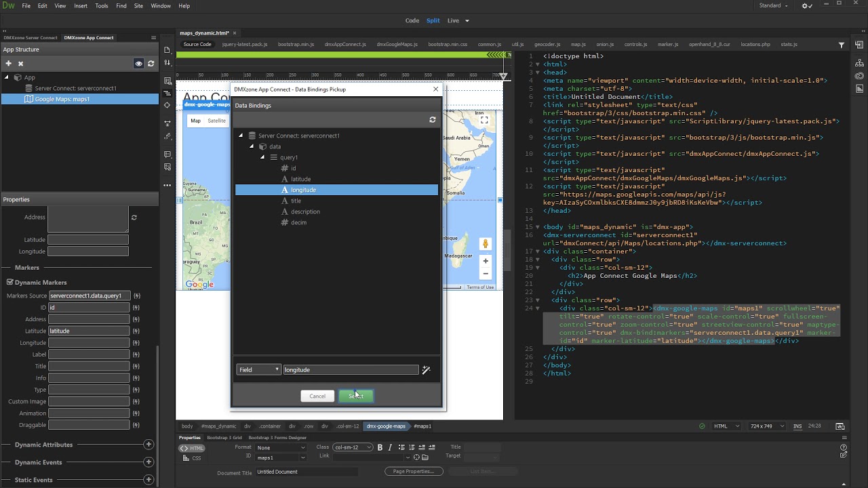
Task: Open the Dreamweaver sync settings icon
Action: click(807, 5)
